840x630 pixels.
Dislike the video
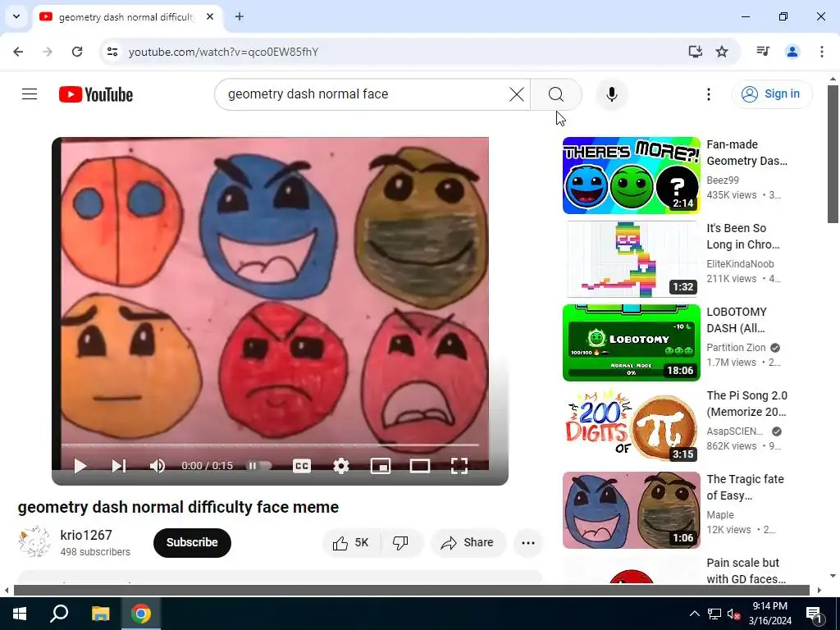tap(400, 543)
